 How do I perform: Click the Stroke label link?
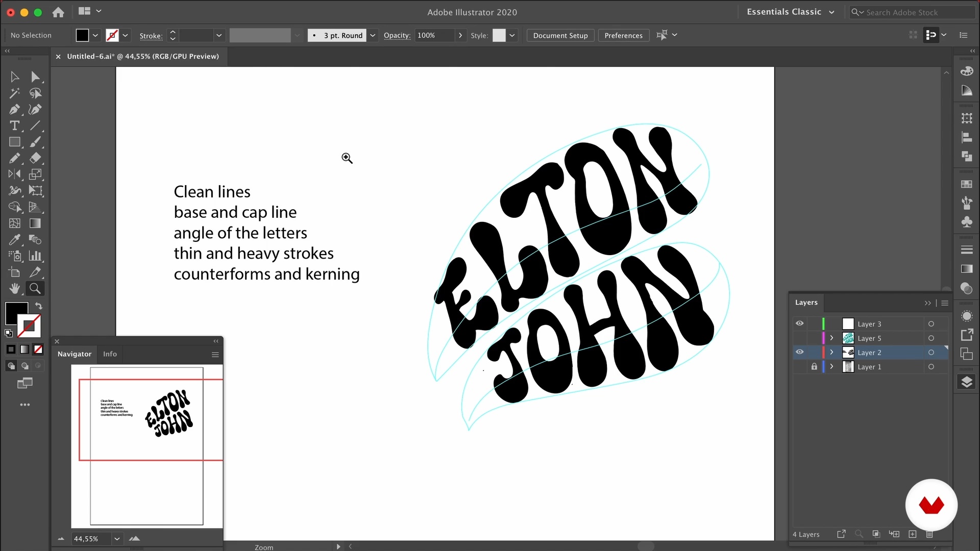pos(151,36)
